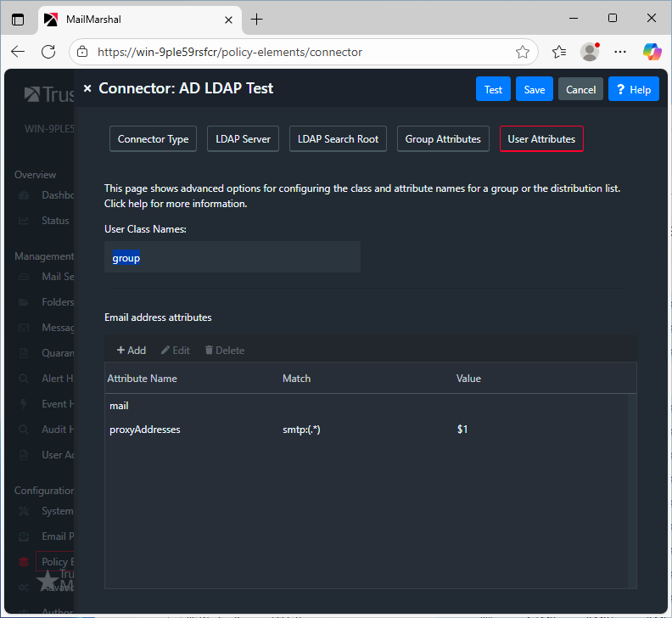This screenshot has height=618, width=672.
Task: Save the connector settings
Action: tap(535, 89)
